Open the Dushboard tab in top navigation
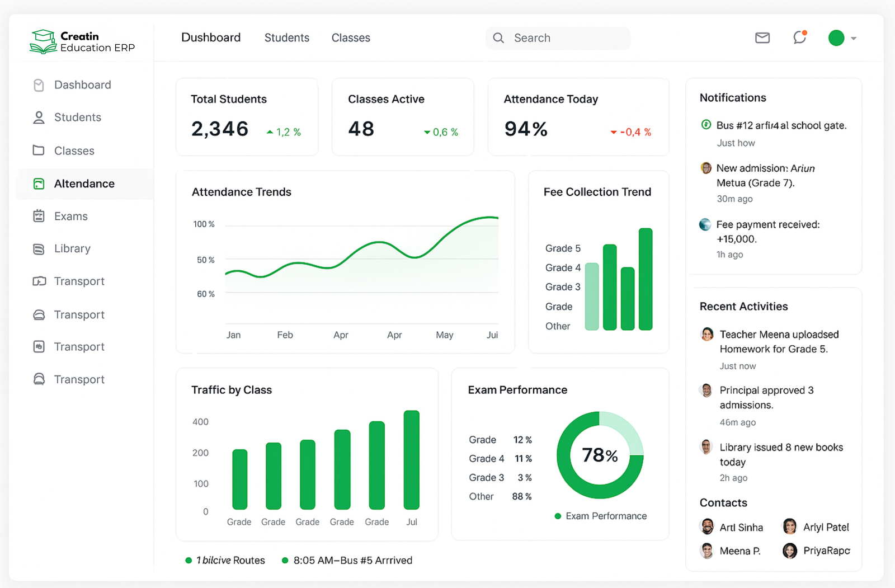The height and width of the screenshot is (588, 895). [x=211, y=37]
